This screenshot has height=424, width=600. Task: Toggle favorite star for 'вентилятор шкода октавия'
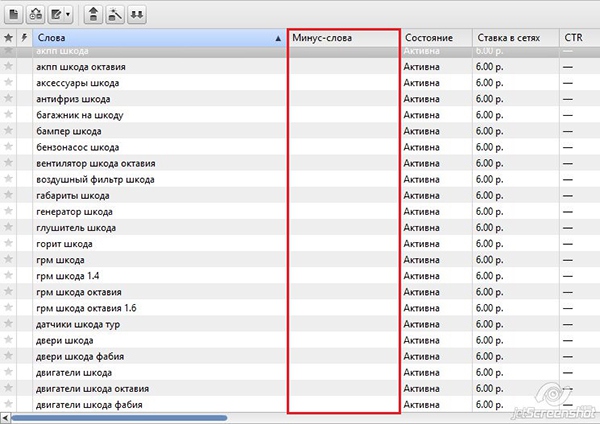[8, 163]
